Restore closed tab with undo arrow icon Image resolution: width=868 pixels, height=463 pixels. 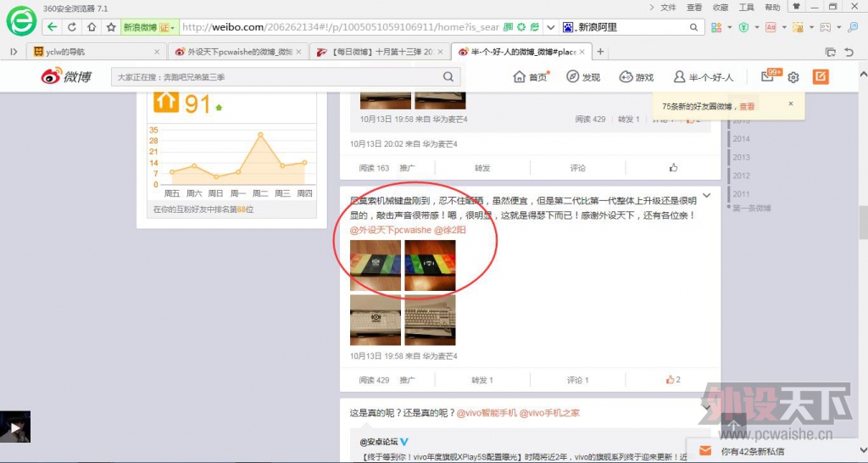click(x=849, y=52)
